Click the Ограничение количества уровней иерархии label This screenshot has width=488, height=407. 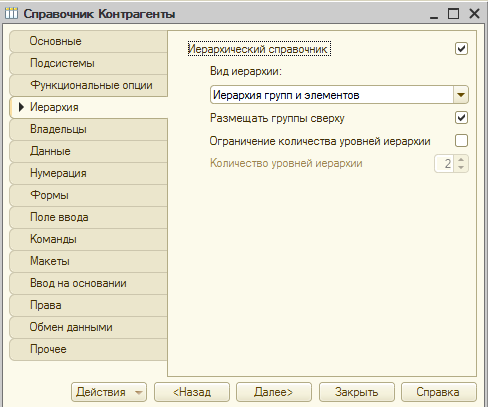coord(320,141)
